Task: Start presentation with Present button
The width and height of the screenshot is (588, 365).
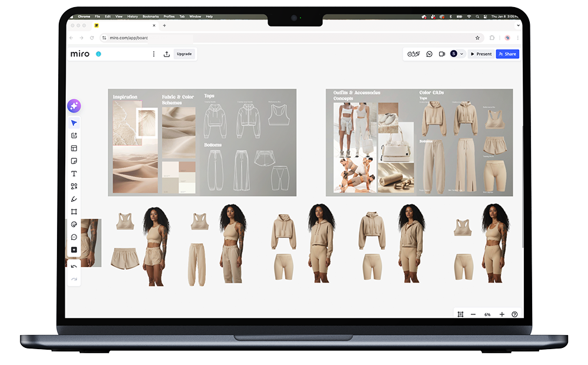Action: 480,54
